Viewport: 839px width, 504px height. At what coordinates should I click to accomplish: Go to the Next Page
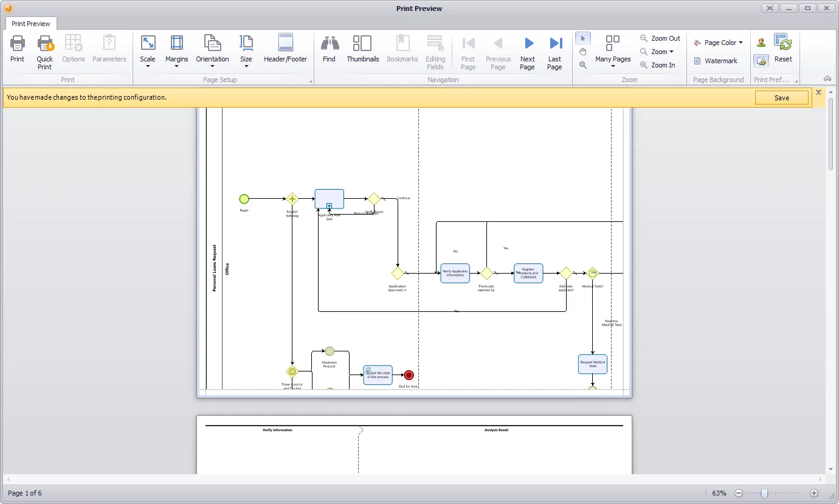tap(528, 52)
